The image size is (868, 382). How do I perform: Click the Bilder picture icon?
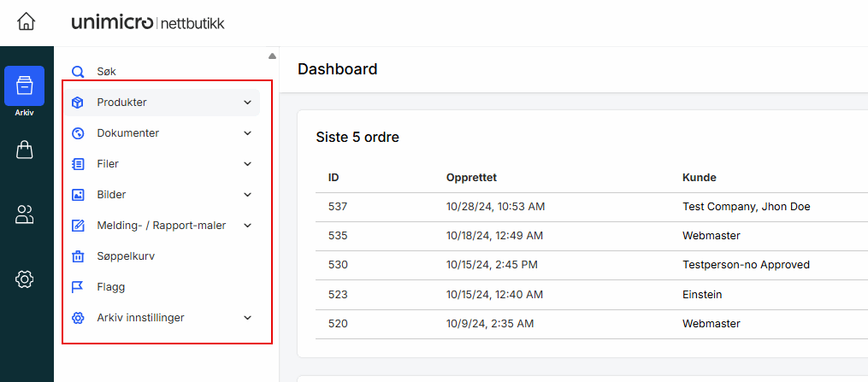point(78,195)
